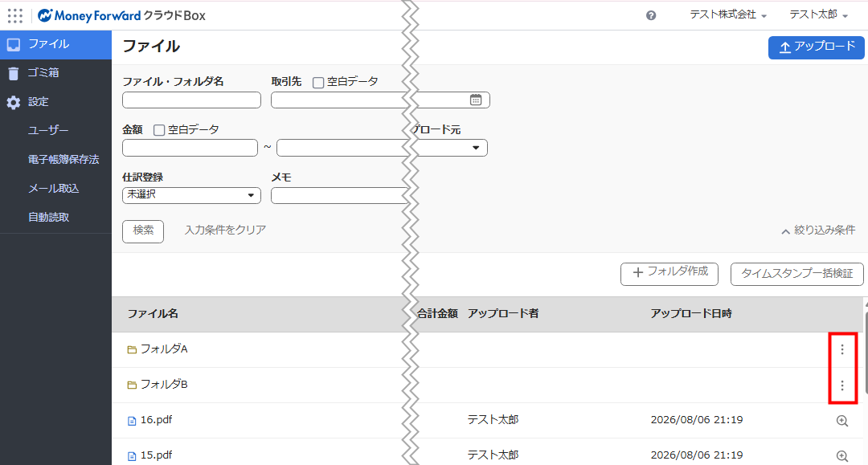Open フォルダB
Screen dimensions: 868x465
164,384
